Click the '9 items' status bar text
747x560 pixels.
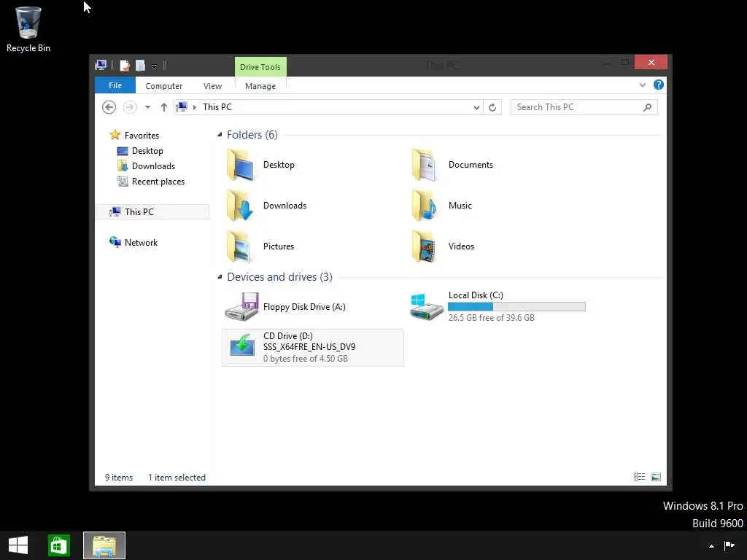(119, 478)
